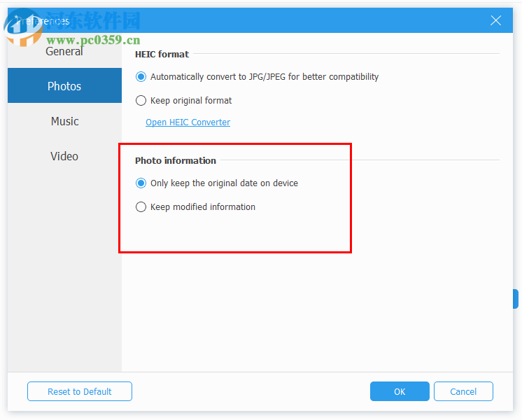Open the HEIC Converter link

(x=188, y=122)
